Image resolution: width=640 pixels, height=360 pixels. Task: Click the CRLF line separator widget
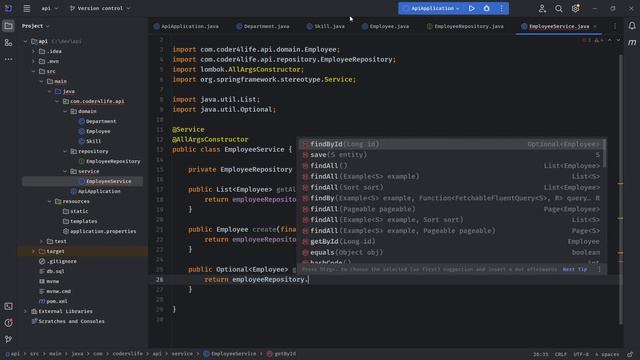pyautogui.click(x=560, y=354)
